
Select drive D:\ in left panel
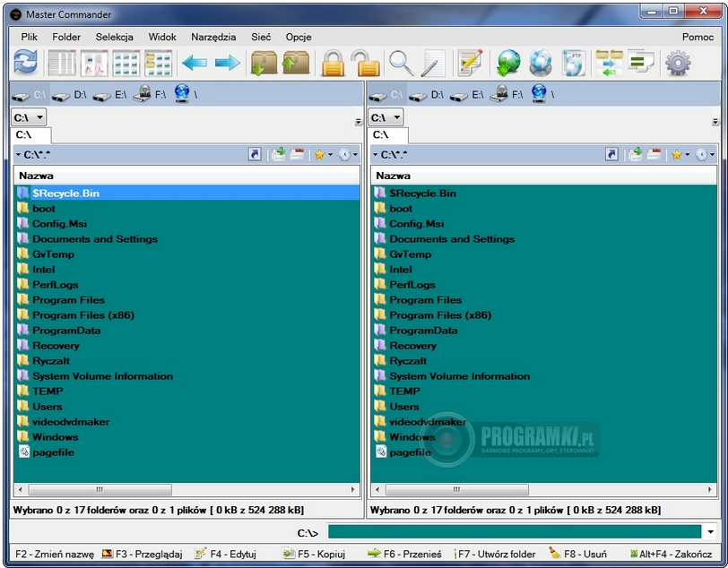69,95
